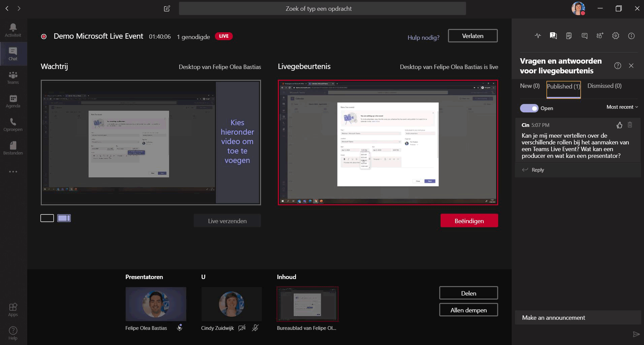Viewport: 644px width, 345px height.
Task: Open the meeting notes icon
Action: coord(569,36)
